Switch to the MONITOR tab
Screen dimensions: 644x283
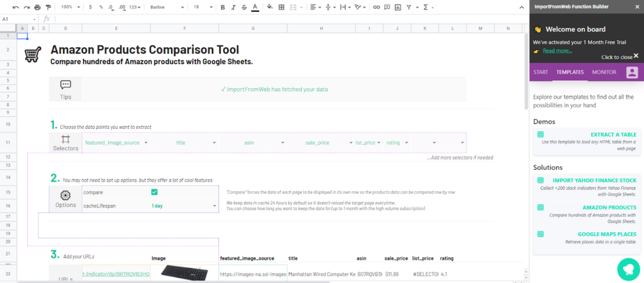pos(604,72)
